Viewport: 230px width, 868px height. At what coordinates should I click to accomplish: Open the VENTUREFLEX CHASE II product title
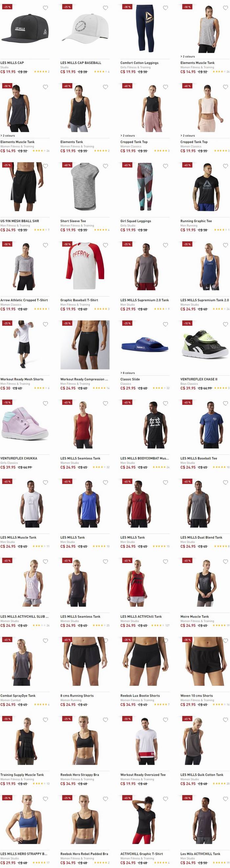pyautogui.click(x=199, y=379)
